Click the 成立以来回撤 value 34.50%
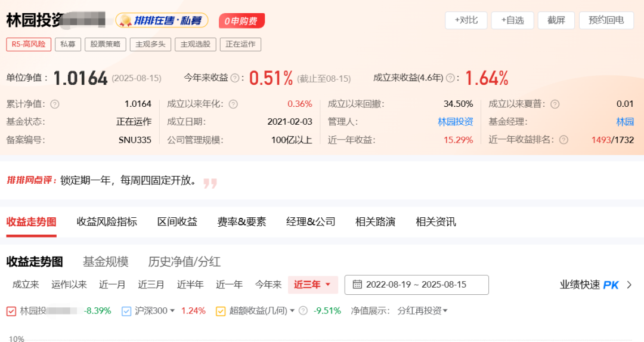 click(459, 104)
